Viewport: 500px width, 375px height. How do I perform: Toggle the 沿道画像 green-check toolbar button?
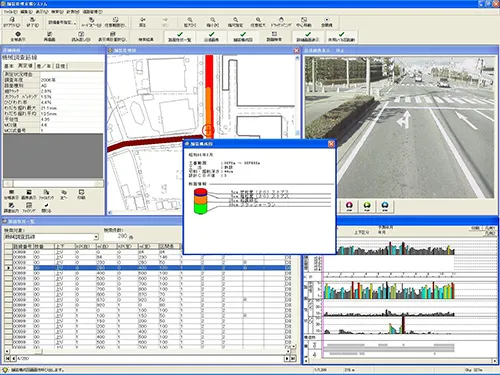pos(211,37)
